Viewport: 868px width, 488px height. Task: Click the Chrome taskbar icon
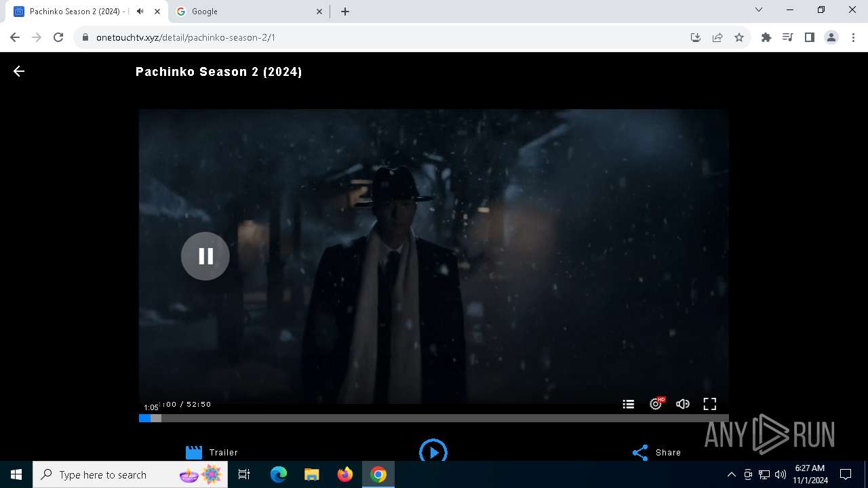click(378, 474)
